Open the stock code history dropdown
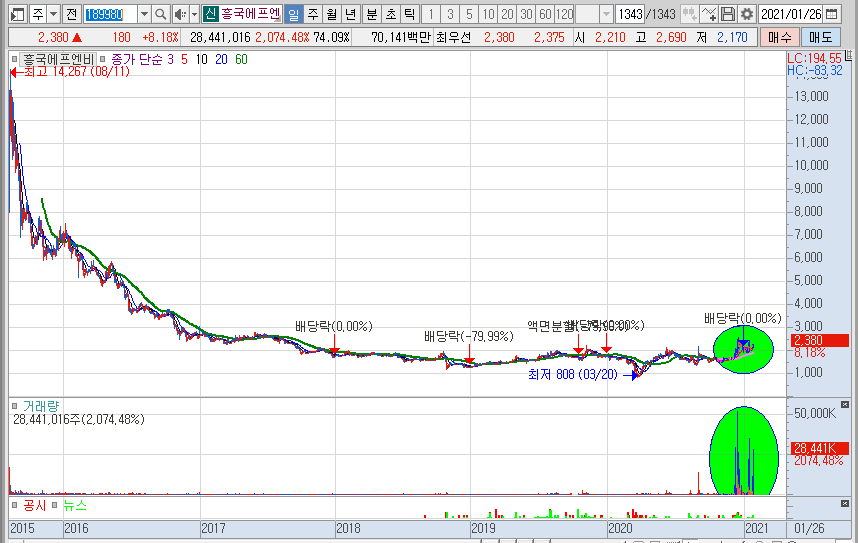The image size is (858, 543). point(144,14)
